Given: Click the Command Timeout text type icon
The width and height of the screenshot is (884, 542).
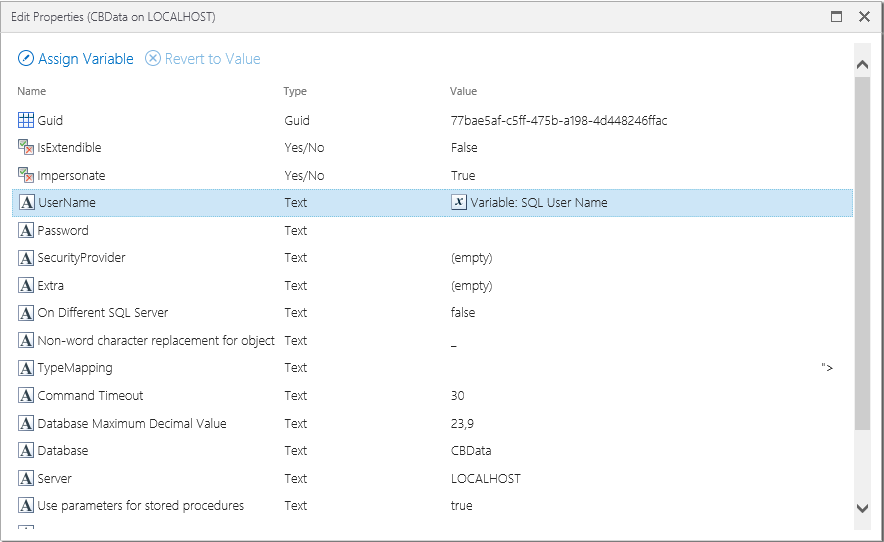Looking at the screenshot, I should coord(26,395).
